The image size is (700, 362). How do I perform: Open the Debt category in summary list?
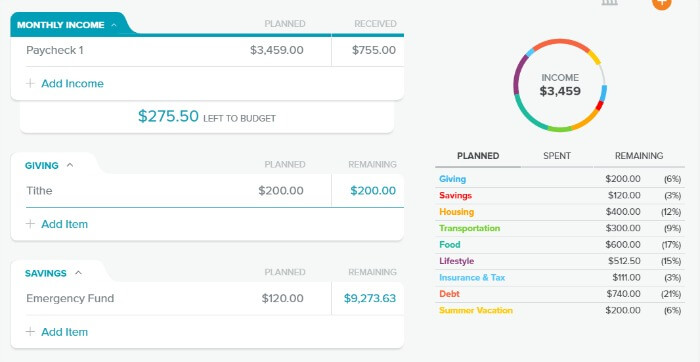pyautogui.click(x=449, y=294)
